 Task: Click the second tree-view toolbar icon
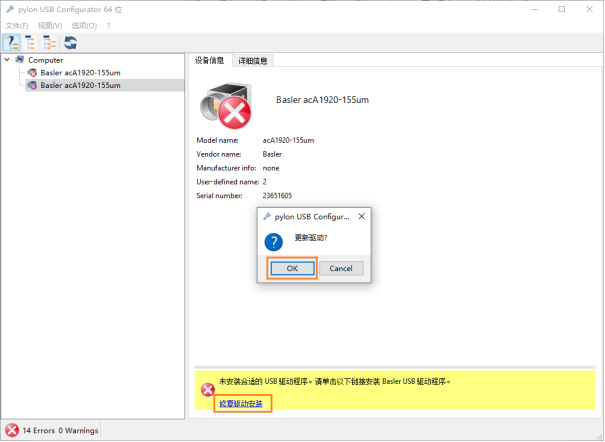tap(30, 42)
